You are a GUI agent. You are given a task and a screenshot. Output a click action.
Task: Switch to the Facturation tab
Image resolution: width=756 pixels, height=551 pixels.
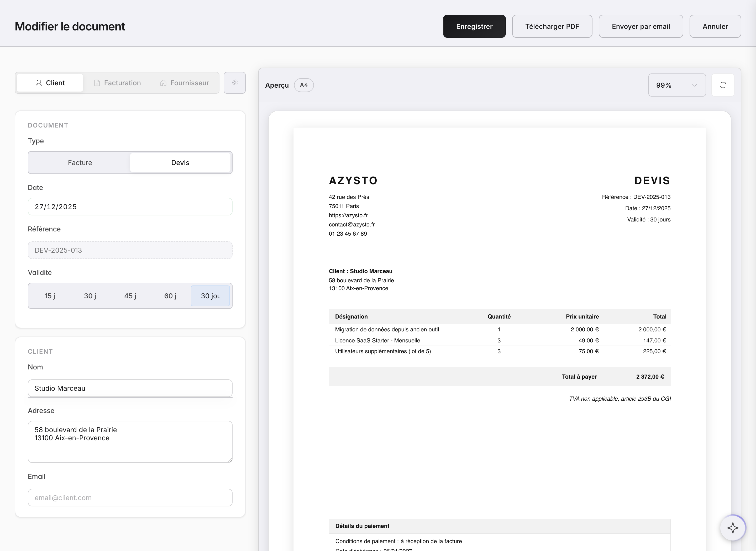coord(117,83)
